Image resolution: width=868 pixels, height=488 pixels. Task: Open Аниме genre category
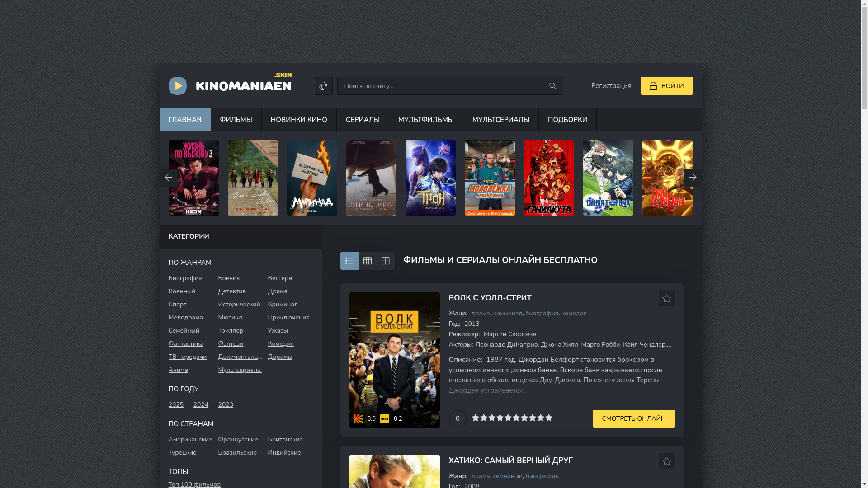click(178, 370)
